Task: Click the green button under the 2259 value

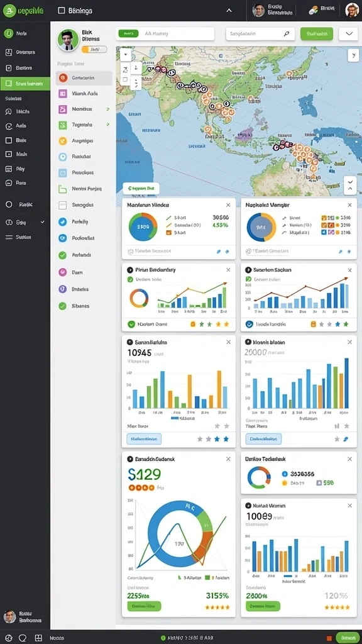Action: [x=144, y=606]
